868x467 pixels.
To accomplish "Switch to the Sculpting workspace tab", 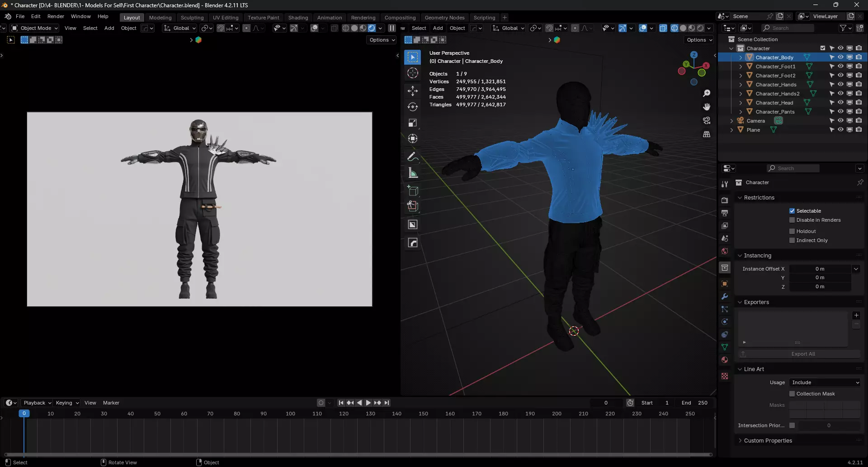I will 192,18.
